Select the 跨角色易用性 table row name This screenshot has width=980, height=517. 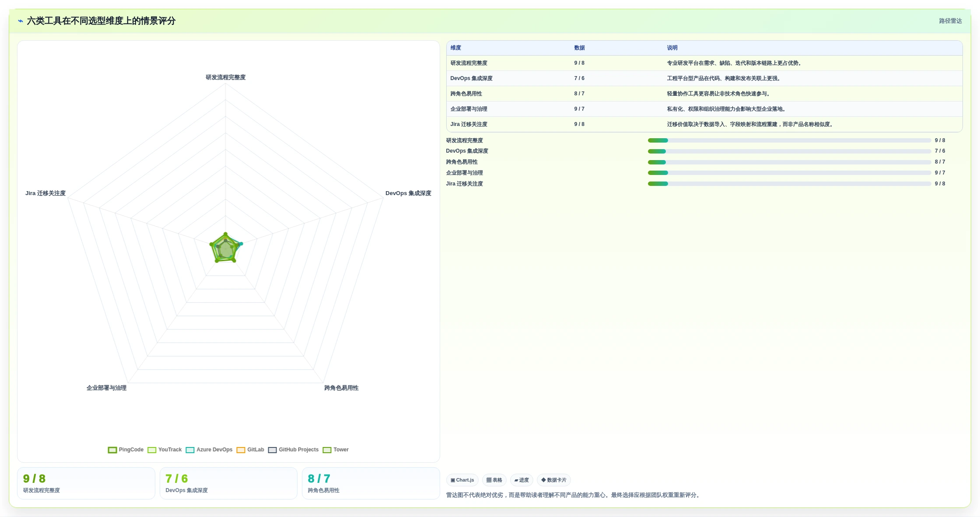[x=466, y=94]
